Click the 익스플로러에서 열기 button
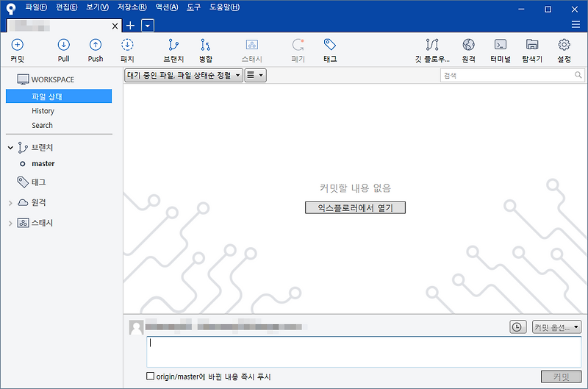The height and width of the screenshot is (389, 588). (355, 207)
